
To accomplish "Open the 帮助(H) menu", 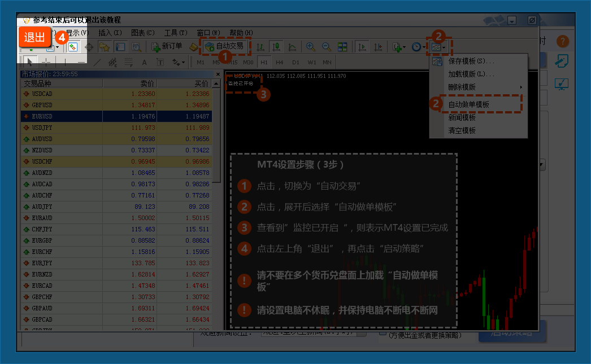I will (241, 33).
